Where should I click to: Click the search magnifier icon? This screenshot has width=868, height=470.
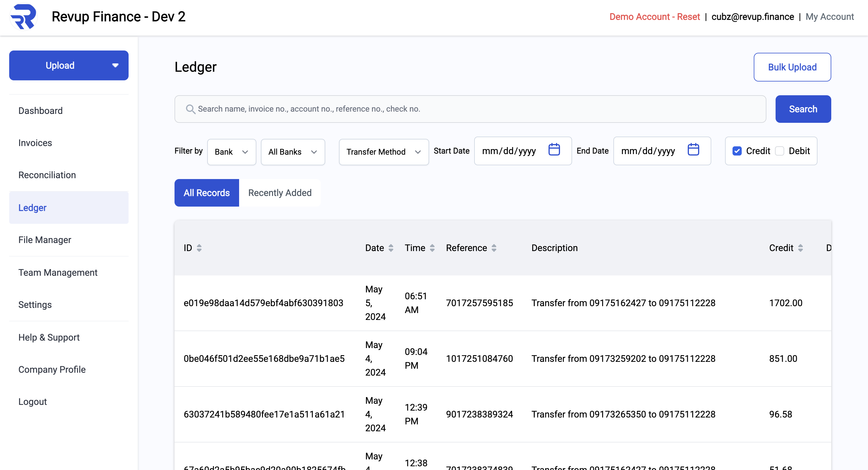(190, 109)
